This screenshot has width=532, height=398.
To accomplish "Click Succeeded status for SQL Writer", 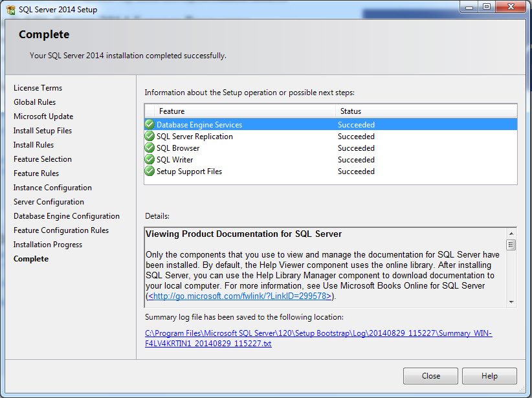I will [x=356, y=159].
